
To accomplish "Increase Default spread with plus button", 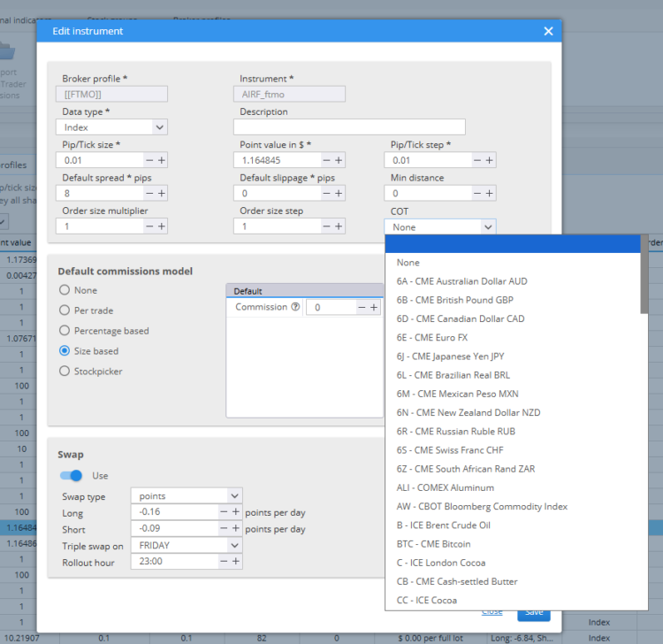I will click(162, 194).
